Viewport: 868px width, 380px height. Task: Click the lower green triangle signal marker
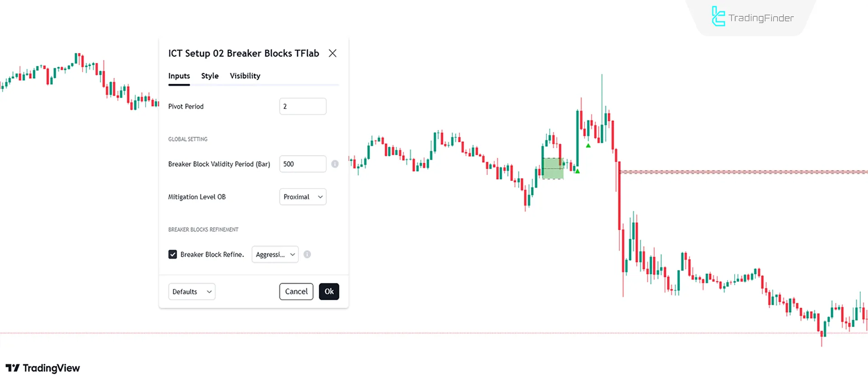click(x=577, y=171)
